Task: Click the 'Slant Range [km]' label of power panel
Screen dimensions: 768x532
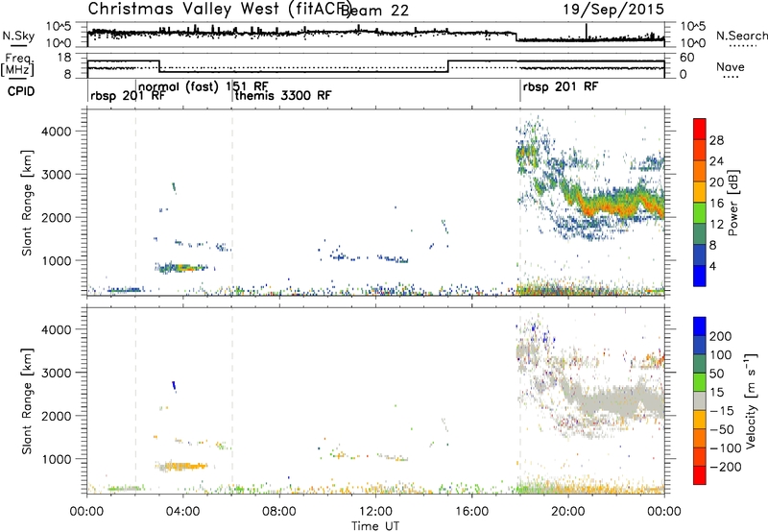Action: 27,203
